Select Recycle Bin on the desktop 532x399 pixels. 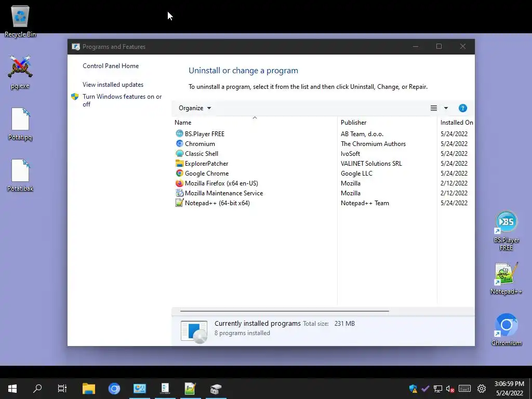tap(20, 21)
